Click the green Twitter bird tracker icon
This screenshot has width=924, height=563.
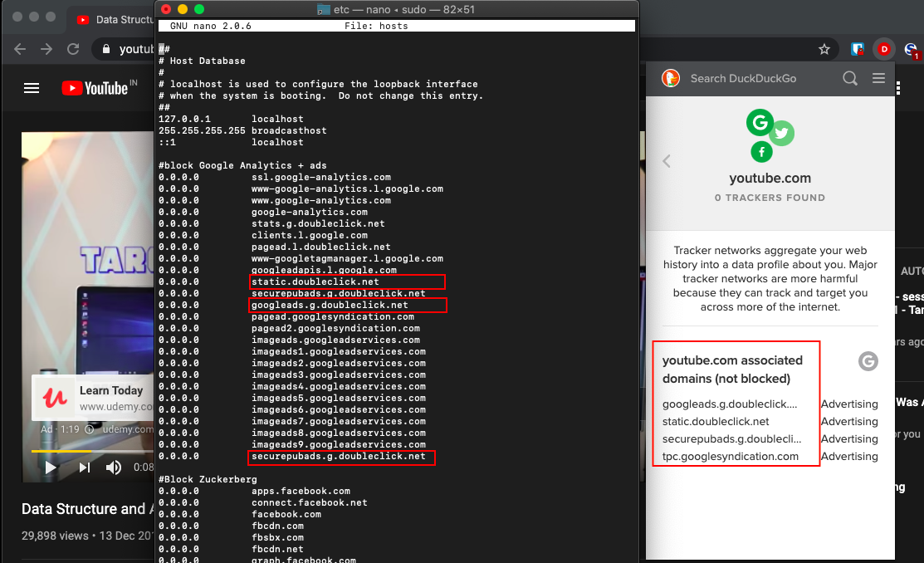point(781,133)
